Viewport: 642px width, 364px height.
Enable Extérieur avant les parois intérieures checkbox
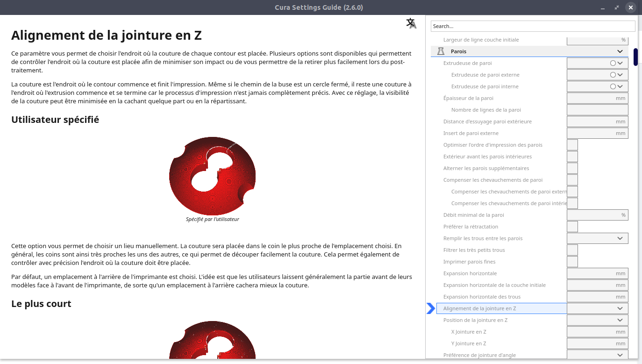click(x=572, y=157)
